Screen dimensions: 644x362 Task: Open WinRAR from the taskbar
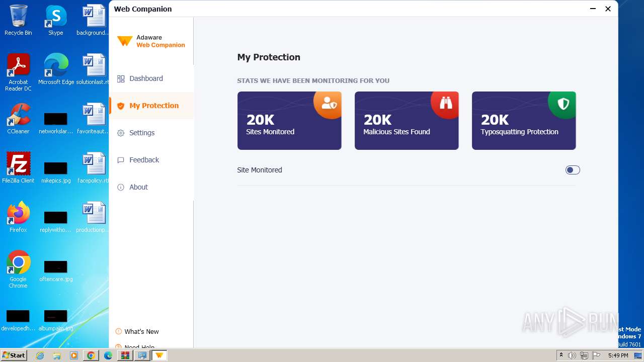pos(125,355)
